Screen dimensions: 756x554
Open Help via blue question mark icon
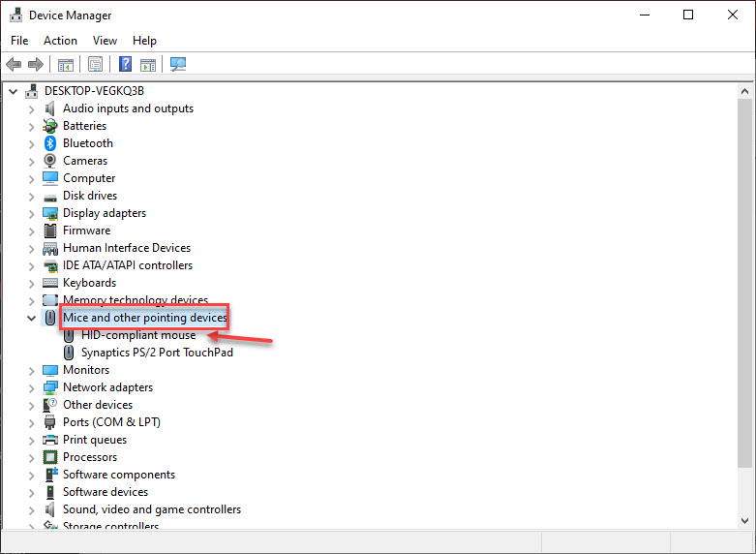click(125, 65)
